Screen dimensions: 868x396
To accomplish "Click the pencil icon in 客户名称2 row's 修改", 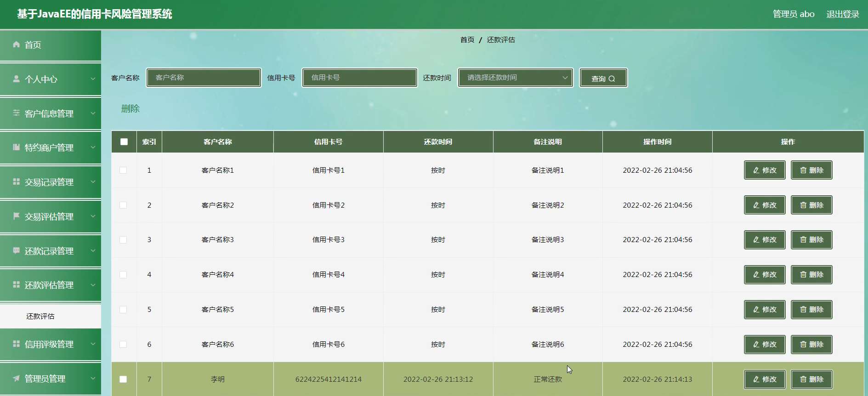I will pos(756,205).
